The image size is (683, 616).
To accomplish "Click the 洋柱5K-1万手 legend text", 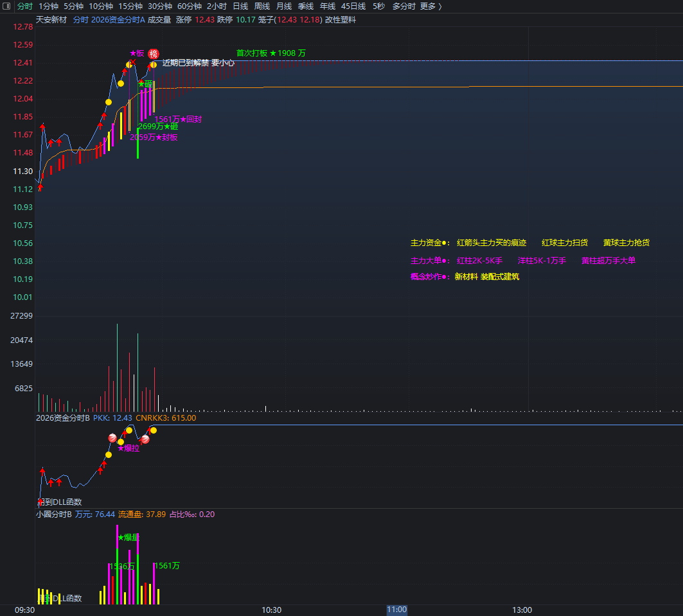I will pyautogui.click(x=542, y=260).
